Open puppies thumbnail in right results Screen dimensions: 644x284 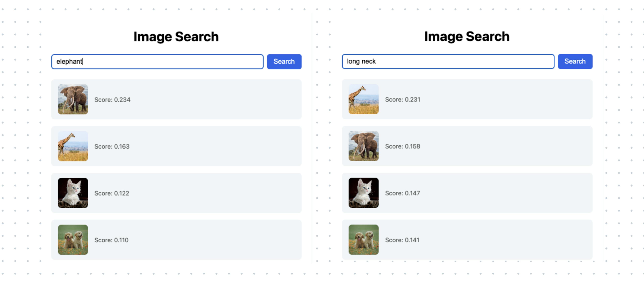363,240
